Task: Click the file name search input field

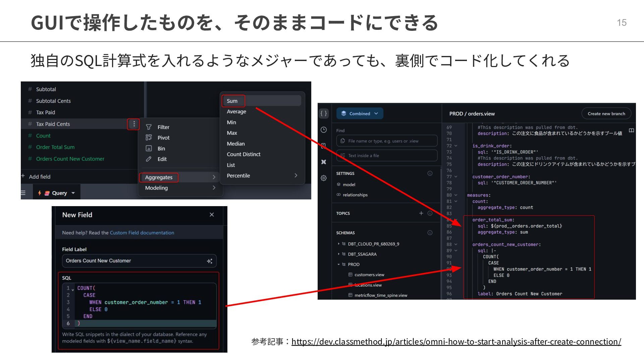Action: 387,141
